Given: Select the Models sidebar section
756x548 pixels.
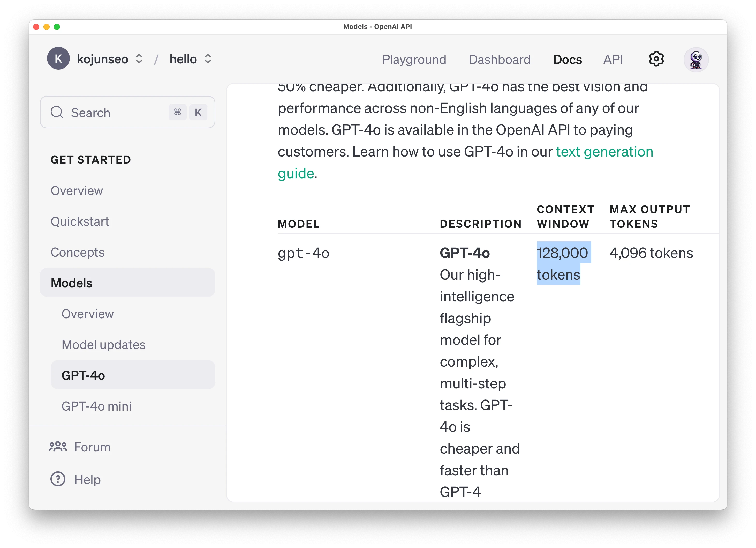Looking at the screenshot, I should pyautogui.click(x=127, y=283).
